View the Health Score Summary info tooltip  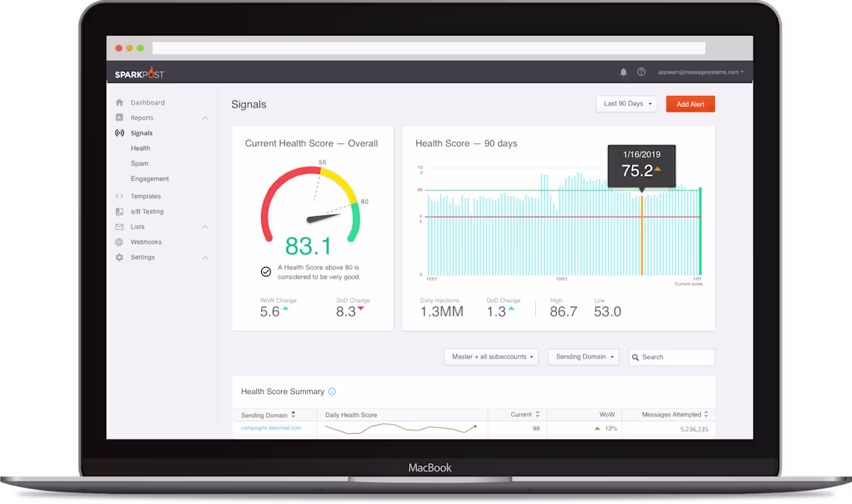tap(333, 392)
